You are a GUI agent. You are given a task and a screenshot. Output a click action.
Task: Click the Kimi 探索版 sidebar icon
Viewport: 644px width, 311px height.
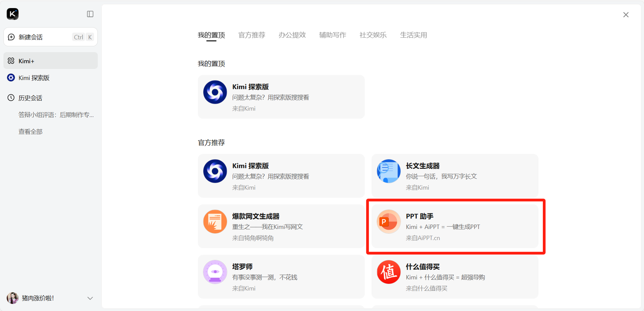(11, 78)
